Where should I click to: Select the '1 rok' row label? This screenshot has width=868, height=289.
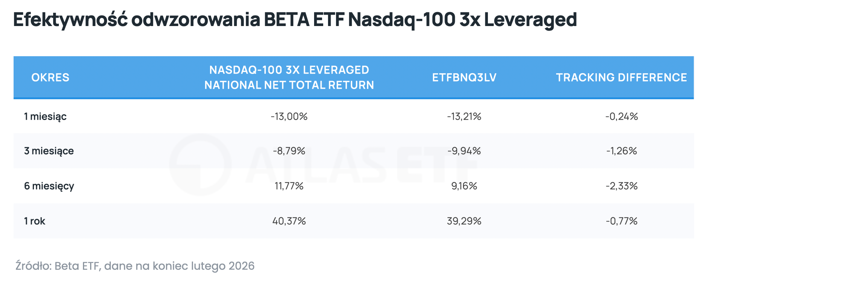click(35, 221)
